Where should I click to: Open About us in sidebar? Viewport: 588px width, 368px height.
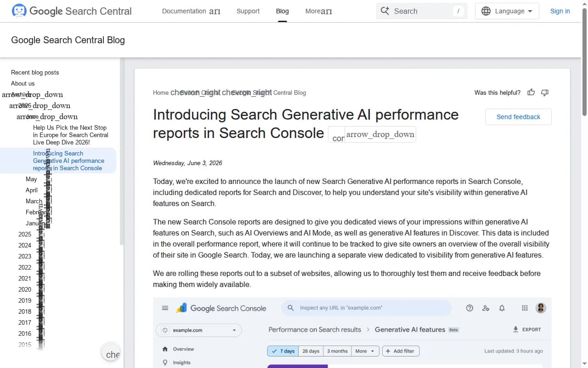[x=23, y=83]
